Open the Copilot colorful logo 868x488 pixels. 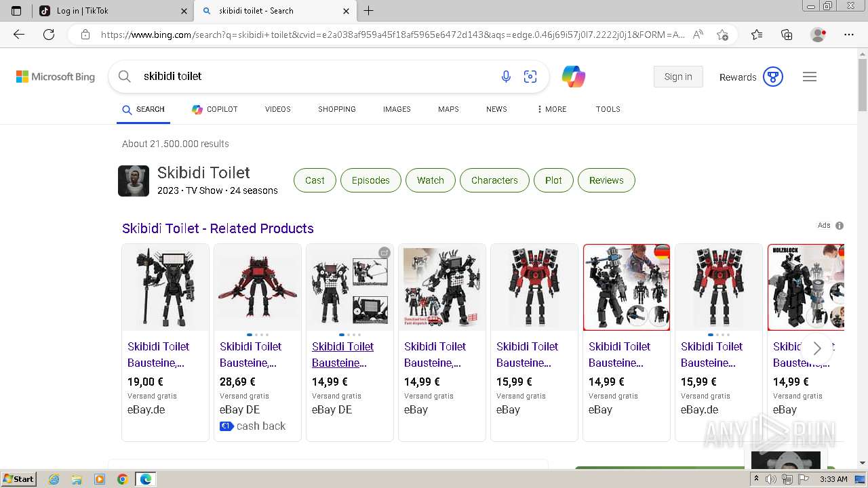pos(574,77)
